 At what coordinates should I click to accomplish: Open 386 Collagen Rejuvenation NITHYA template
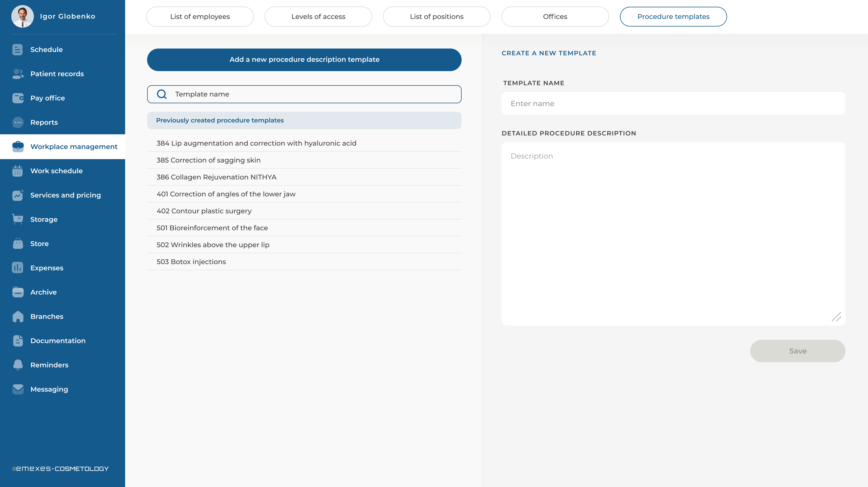point(216,177)
